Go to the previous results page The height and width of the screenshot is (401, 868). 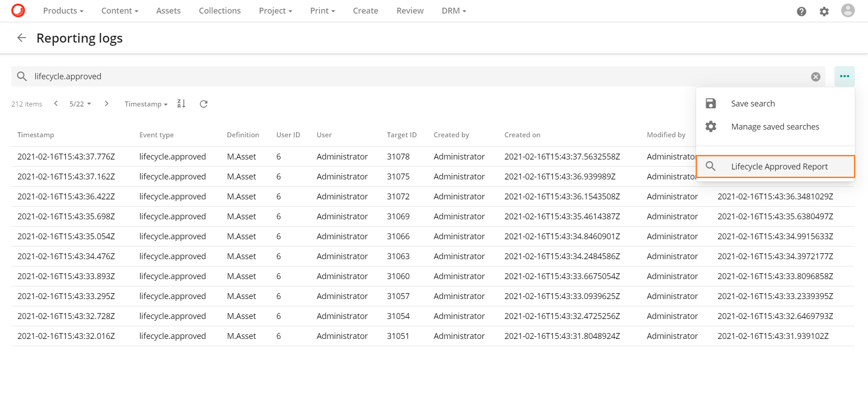(x=56, y=104)
